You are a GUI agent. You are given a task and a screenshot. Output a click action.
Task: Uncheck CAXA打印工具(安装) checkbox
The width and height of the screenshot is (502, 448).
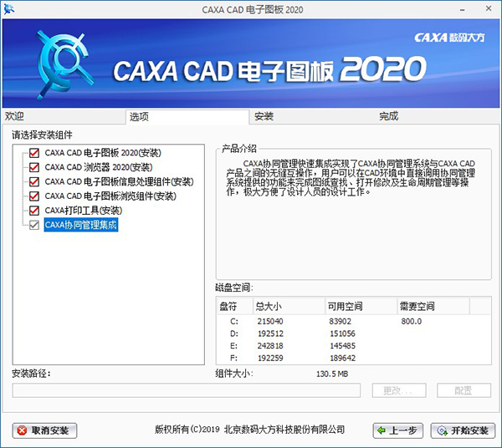34,211
